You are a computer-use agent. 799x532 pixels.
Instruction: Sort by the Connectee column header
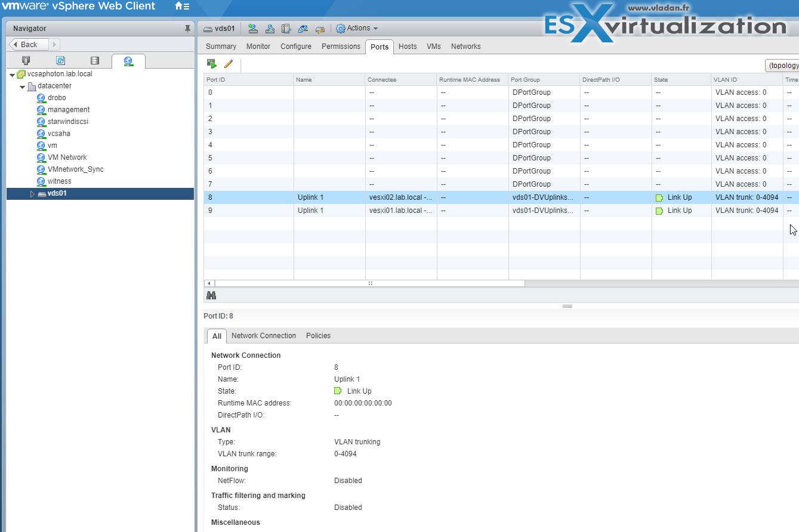(x=400, y=79)
